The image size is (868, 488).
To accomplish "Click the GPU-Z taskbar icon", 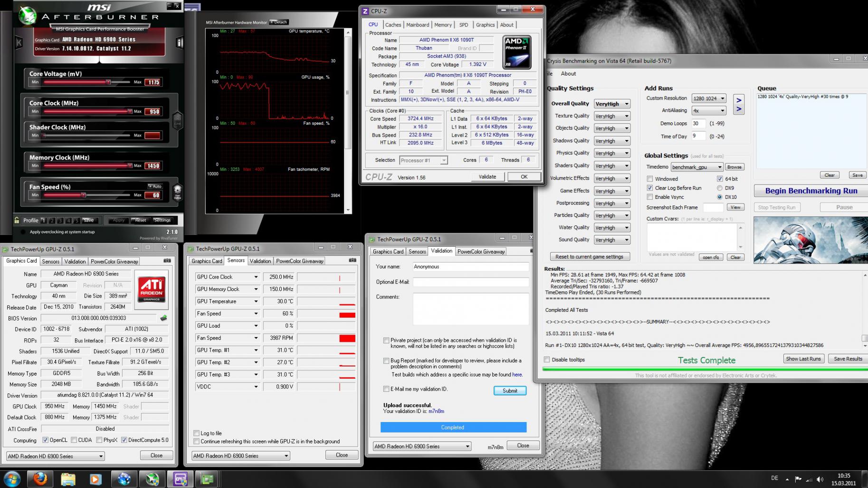I will click(208, 479).
